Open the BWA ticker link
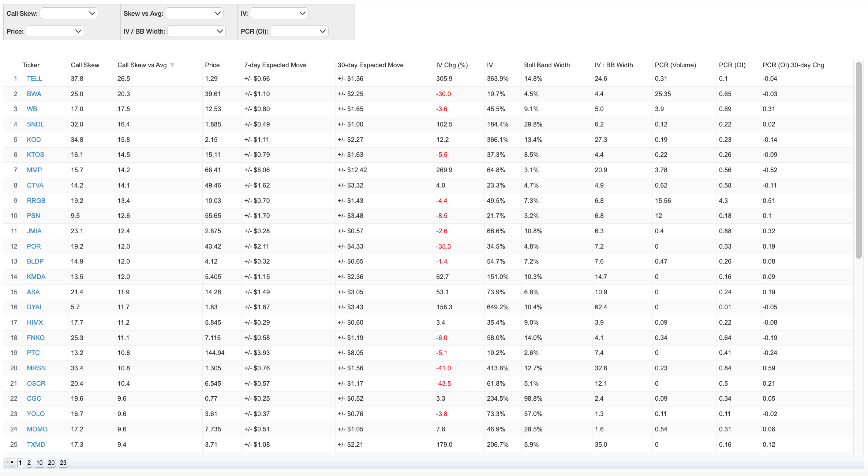 click(x=34, y=94)
